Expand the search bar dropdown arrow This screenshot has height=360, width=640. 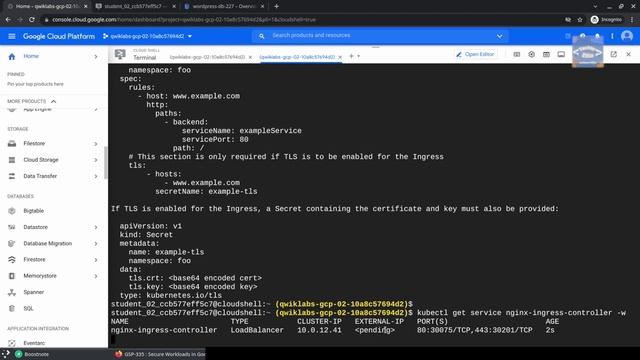(500, 36)
